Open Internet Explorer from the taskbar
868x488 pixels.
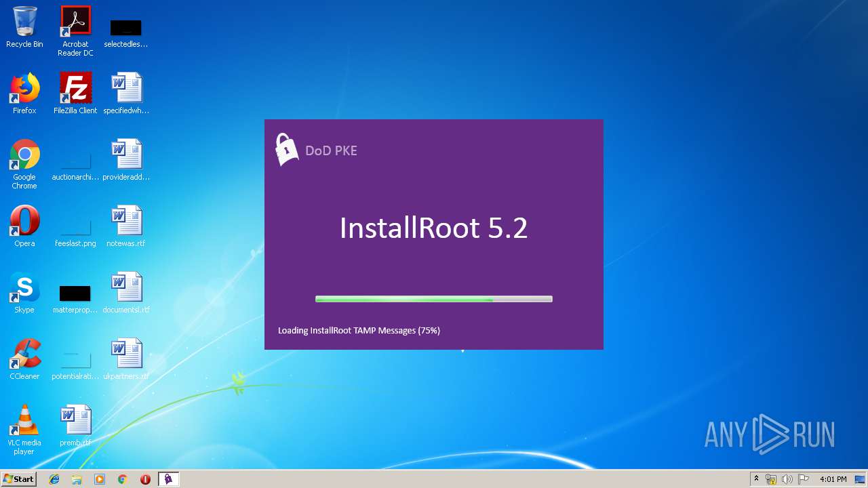click(54, 479)
